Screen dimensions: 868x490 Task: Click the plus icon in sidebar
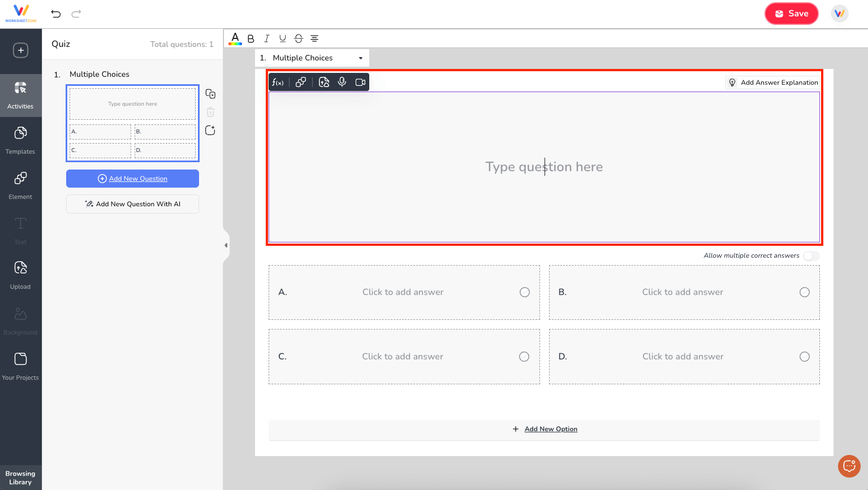click(x=21, y=50)
